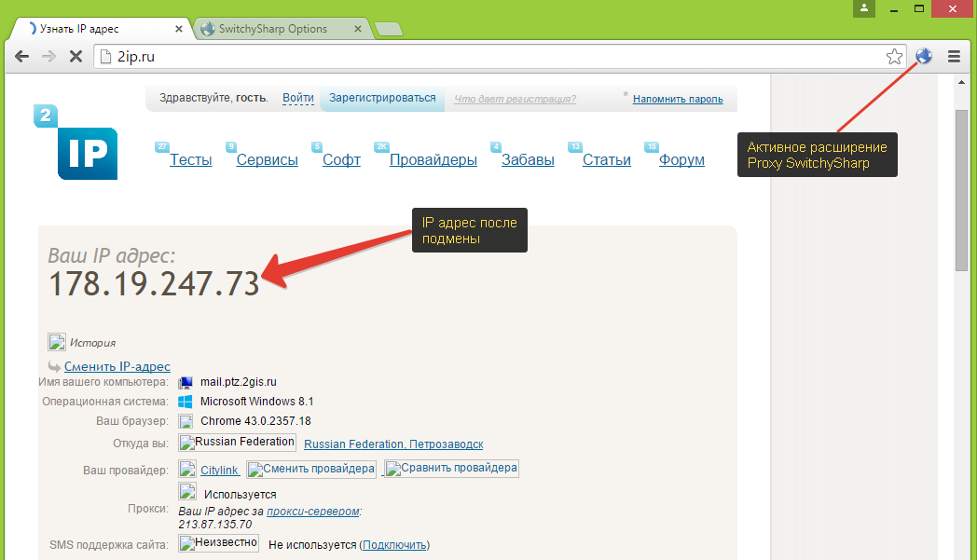Open the Chrome hamburger menu
977x560 pixels.
tap(954, 57)
